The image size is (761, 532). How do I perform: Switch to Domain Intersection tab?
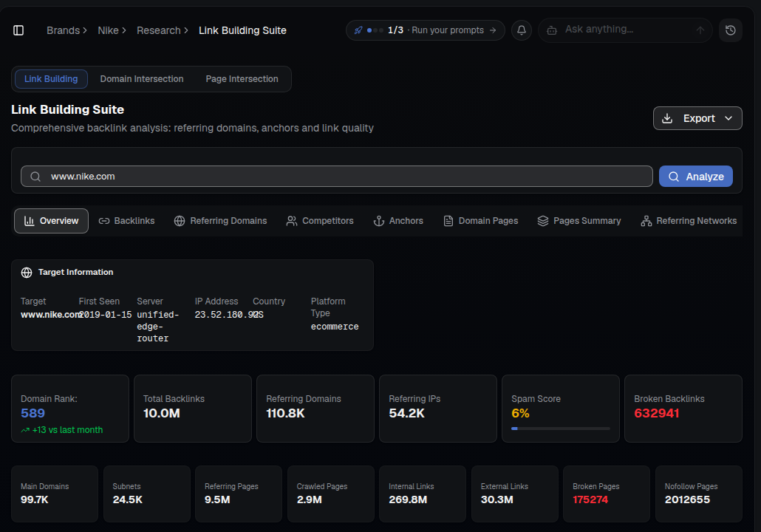click(x=142, y=79)
